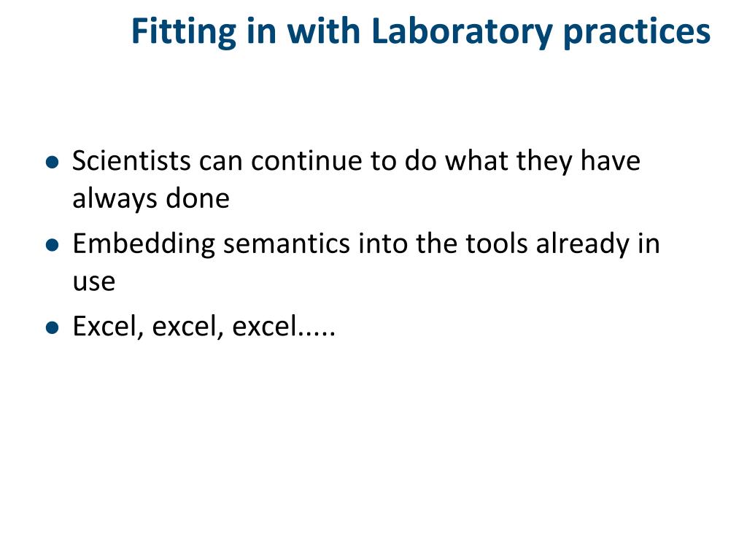
Task: Click the bullet dot before 'Embedding'
Action: pos(52,246)
